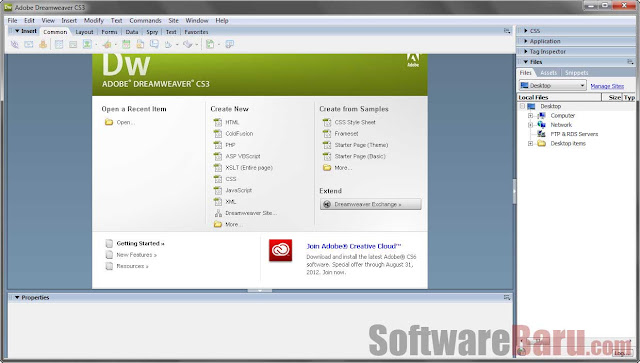Open the Desktop site dropdown

(x=553, y=85)
